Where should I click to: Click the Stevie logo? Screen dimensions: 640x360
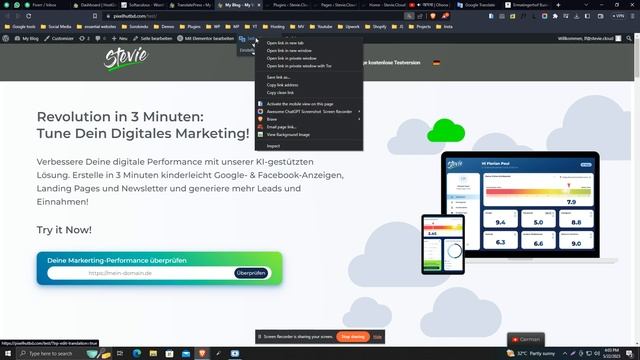pyautogui.click(x=126, y=59)
